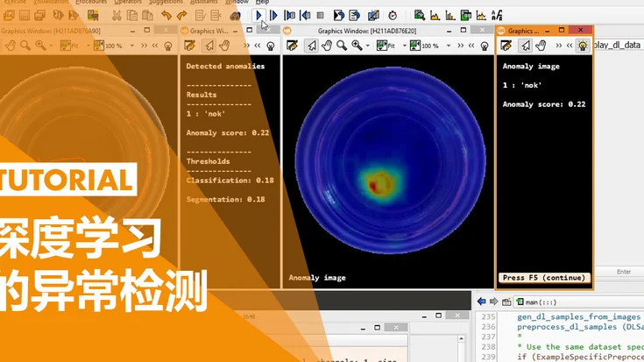Click the Stop execution square button
The height and width of the screenshot is (362, 644).
coord(320,15)
